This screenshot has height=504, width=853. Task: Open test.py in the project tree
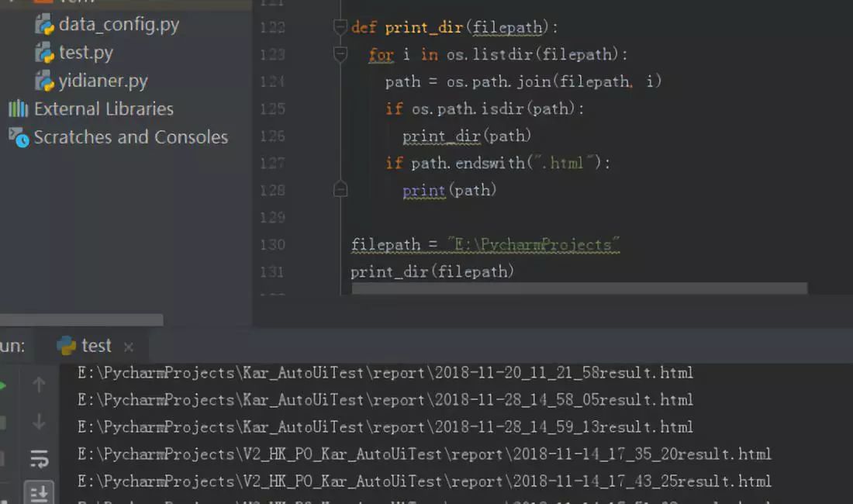click(x=86, y=53)
